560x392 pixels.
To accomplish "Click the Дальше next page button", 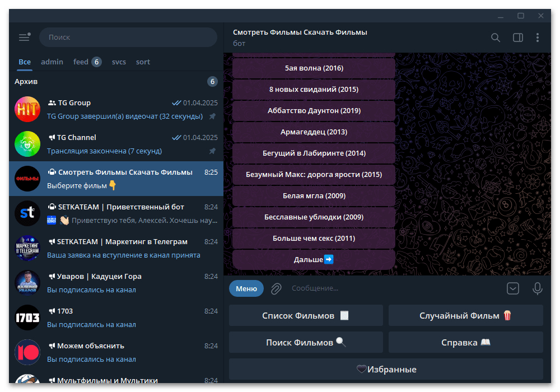I will click(314, 259).
